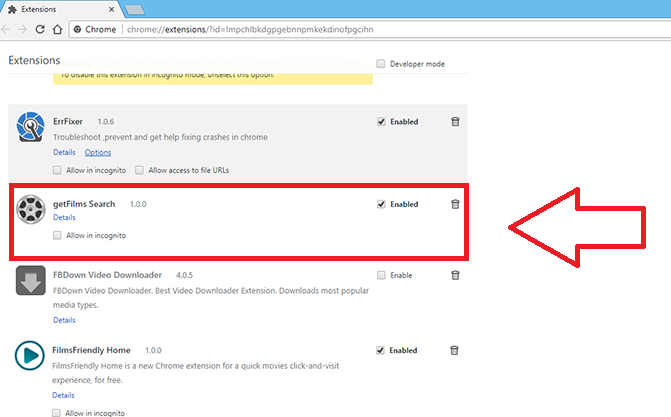Viewport: 671px width, 417px height.
Task: Click the FBDown Video Downloader title
Action: coord(107,275)
